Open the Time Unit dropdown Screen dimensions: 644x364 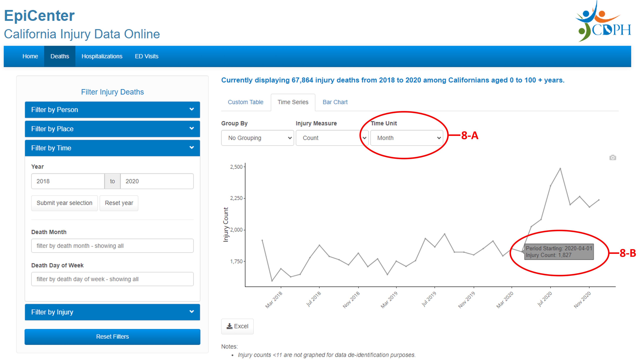406,138
